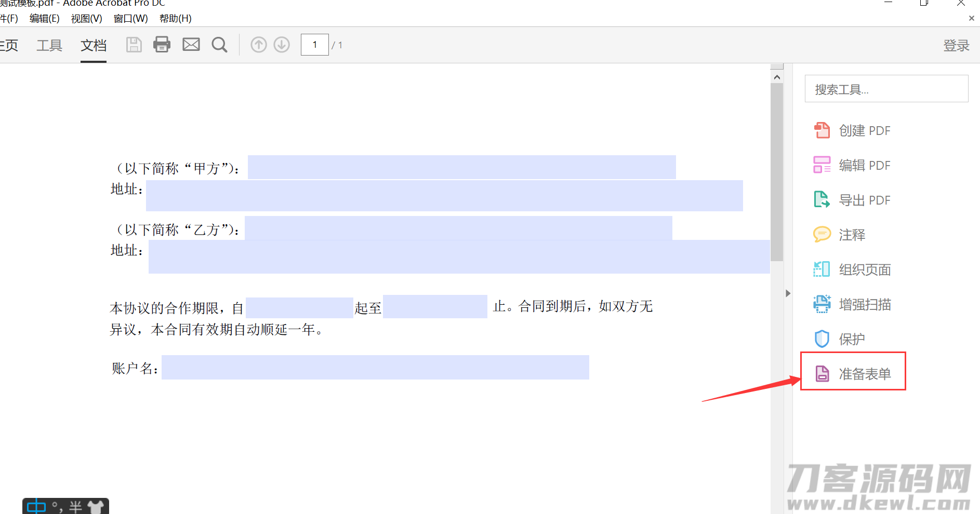Click the 甲方 地址 form field
This screenshot has width=980, height=514.
[x=444, y=196]
